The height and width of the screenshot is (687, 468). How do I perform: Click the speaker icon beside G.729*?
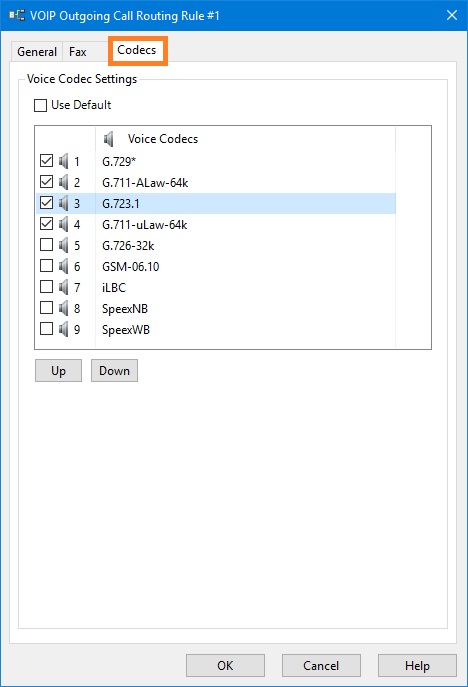coord(64,161)
